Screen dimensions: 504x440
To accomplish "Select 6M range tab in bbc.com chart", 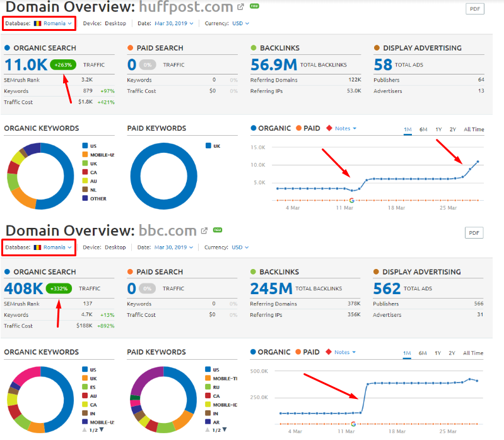I will coord(423,353).
